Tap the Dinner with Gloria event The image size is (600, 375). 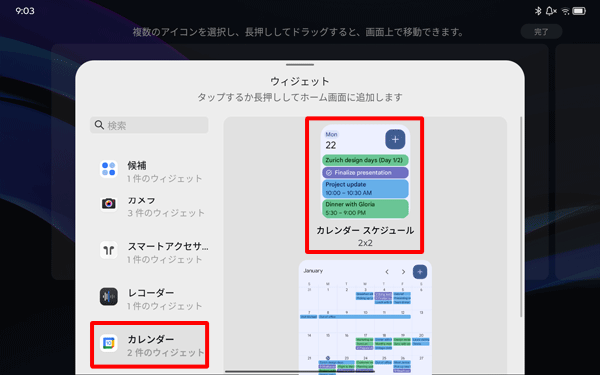coord(365,209)
